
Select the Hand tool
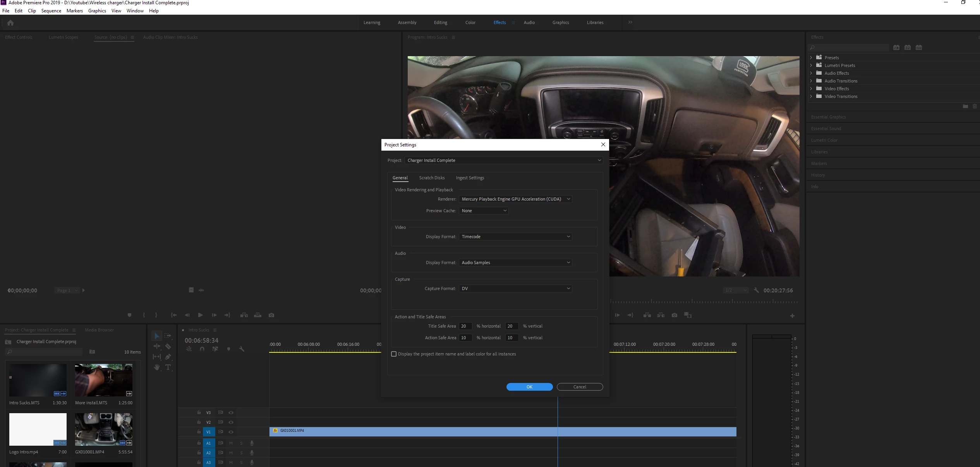(157, 367)
